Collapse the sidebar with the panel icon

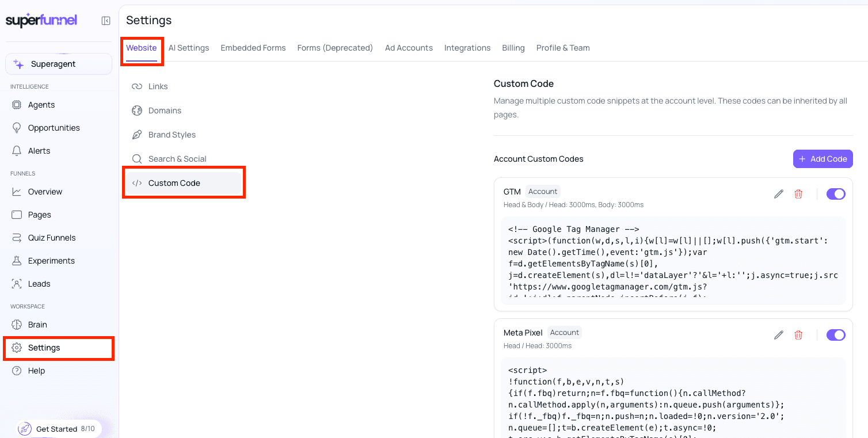(106, 21)
